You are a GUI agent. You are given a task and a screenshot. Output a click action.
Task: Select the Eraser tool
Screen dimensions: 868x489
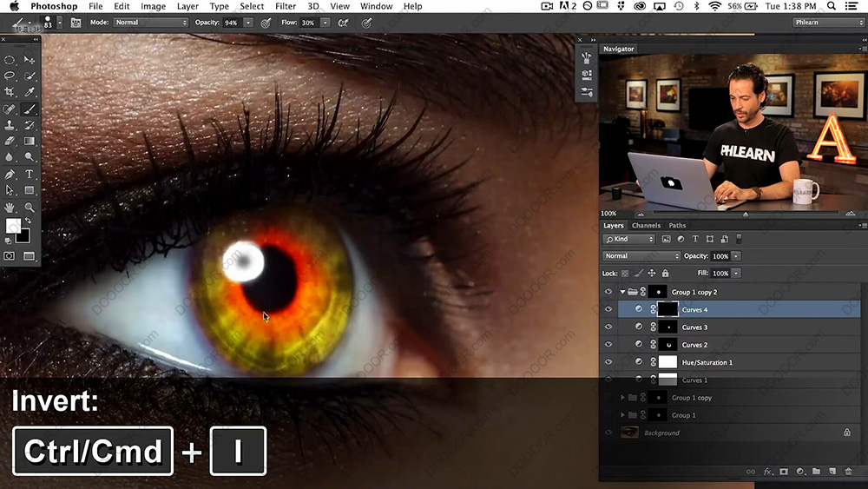pyautogui.click(x=10, y=142)
